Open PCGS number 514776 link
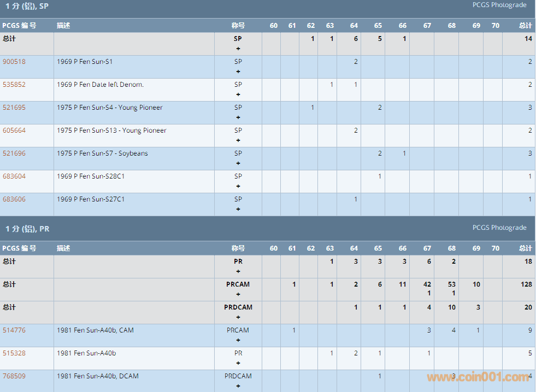The height and width of the screenshot is (392, 536). 14,330
